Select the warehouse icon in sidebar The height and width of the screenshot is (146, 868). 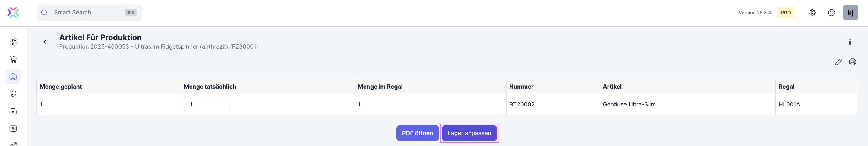[13, 77]
